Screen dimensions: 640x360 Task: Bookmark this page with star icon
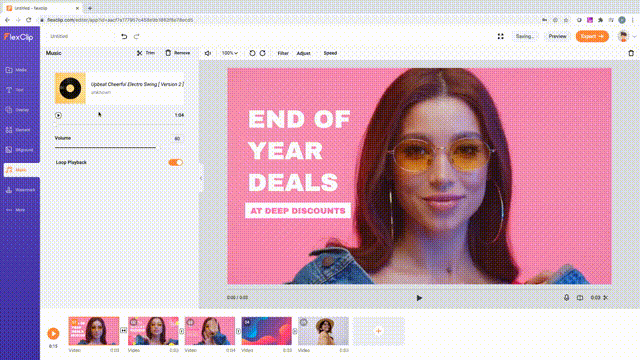point(566,20)
